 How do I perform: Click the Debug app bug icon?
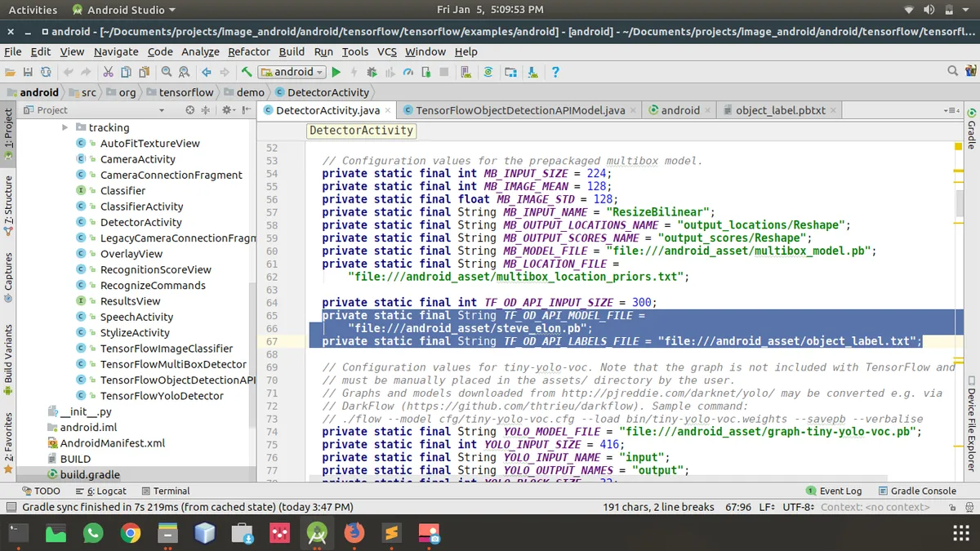point(372,72)
